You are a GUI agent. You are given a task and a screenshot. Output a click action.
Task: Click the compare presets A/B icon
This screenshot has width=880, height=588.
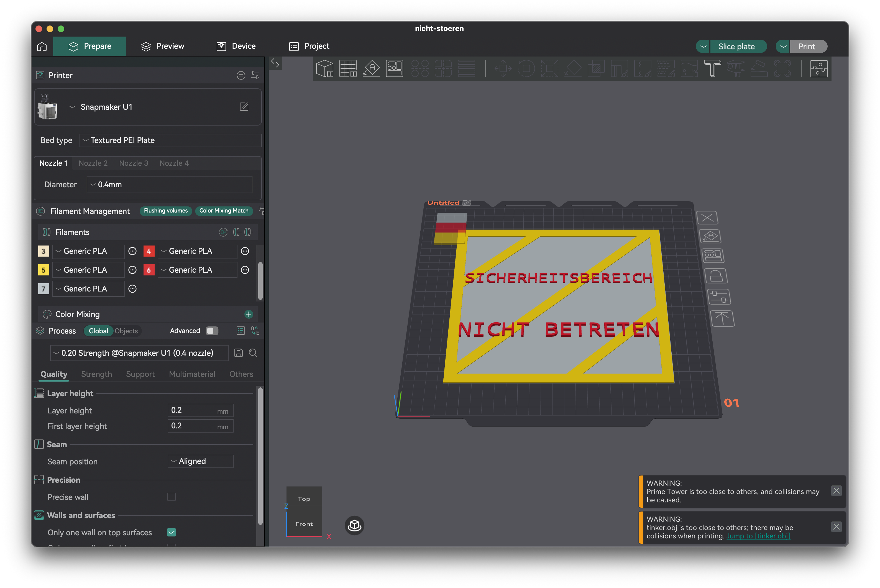(255, 331)
